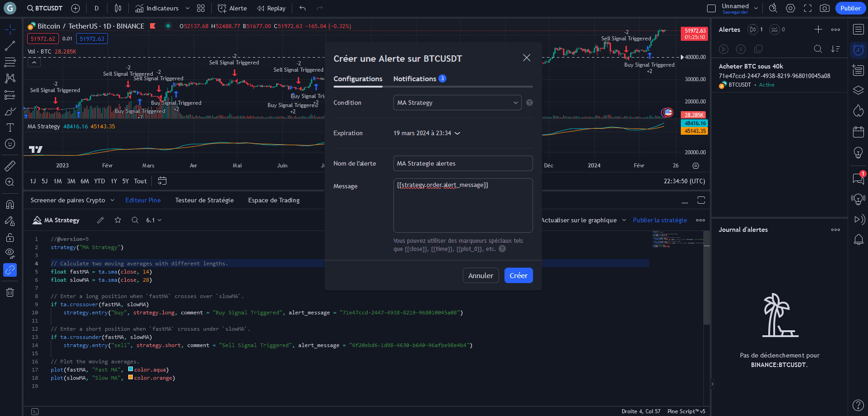Expand the Indicateurs favorites arrow
This screenshot has width=868, height=416.
188,8
